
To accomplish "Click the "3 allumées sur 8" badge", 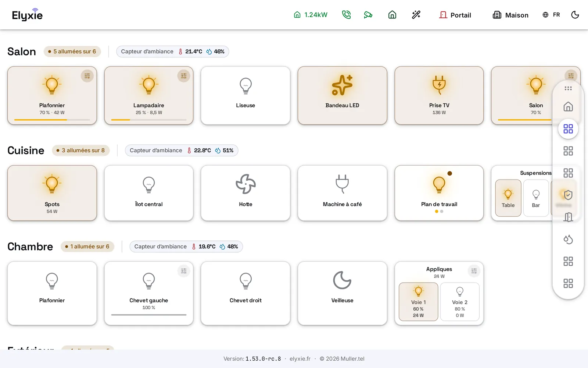I will [x=81, y=150].
